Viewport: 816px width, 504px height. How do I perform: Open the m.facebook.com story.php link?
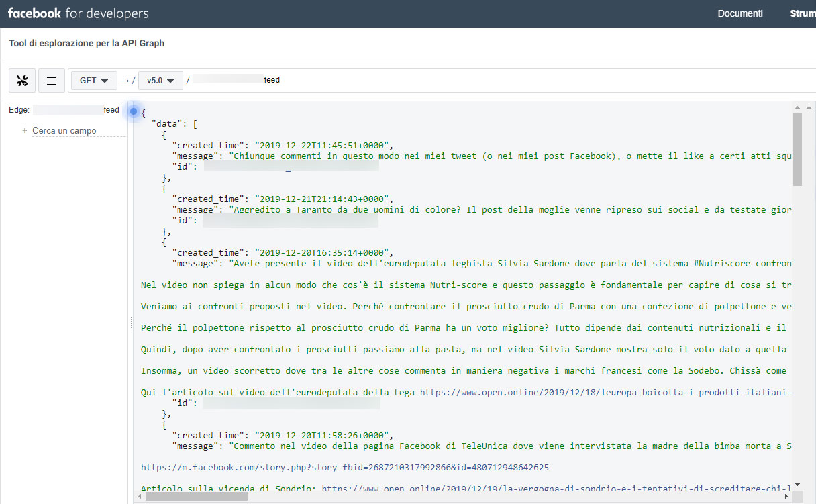click(x=345, y=467)
